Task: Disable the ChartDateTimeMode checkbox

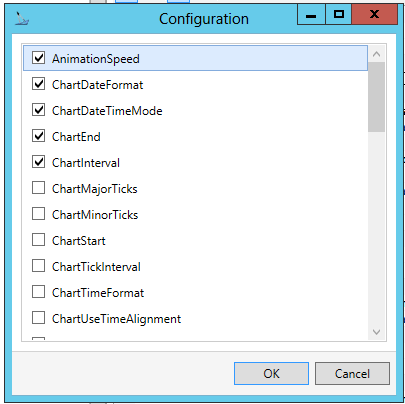Action: tap(39, 110)
